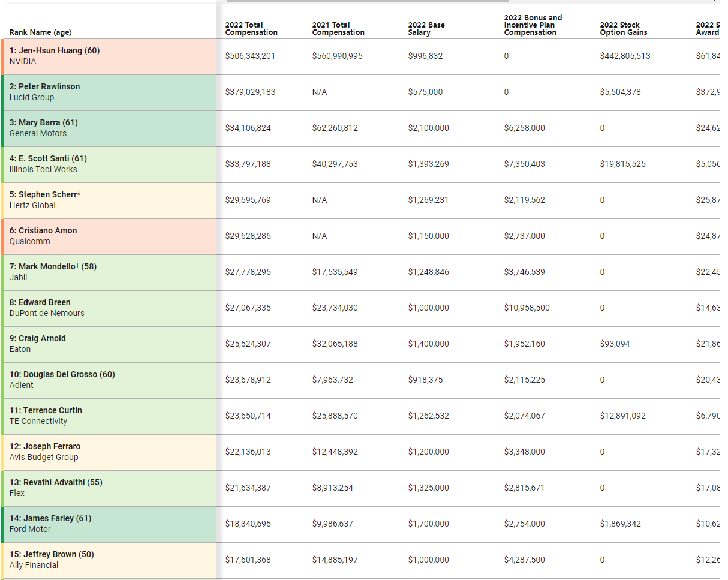Click the Craig Arnold Eaton cell
The width and height of the screenshot is (728, 580).
pyautogui.click(x=109, y=344)
